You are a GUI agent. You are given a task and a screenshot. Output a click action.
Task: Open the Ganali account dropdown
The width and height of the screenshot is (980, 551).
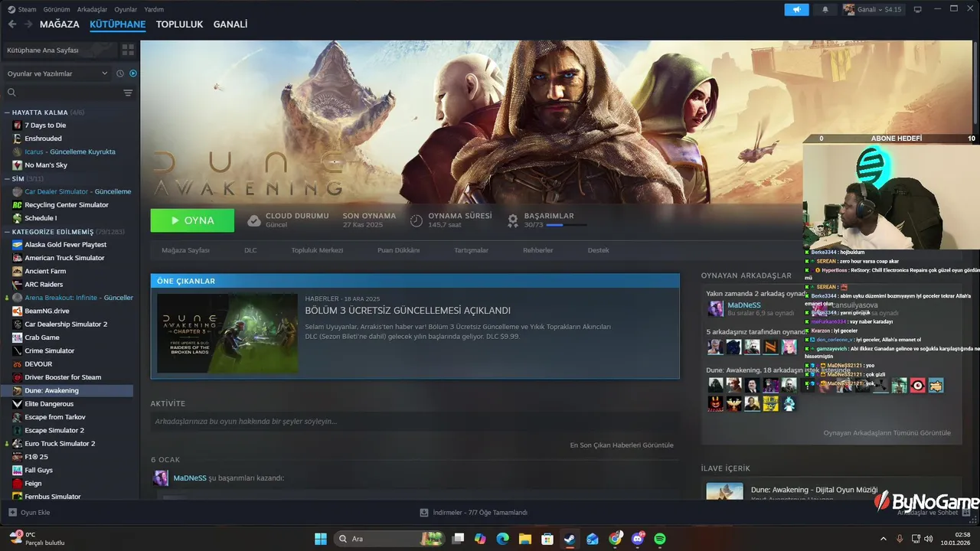873,9
